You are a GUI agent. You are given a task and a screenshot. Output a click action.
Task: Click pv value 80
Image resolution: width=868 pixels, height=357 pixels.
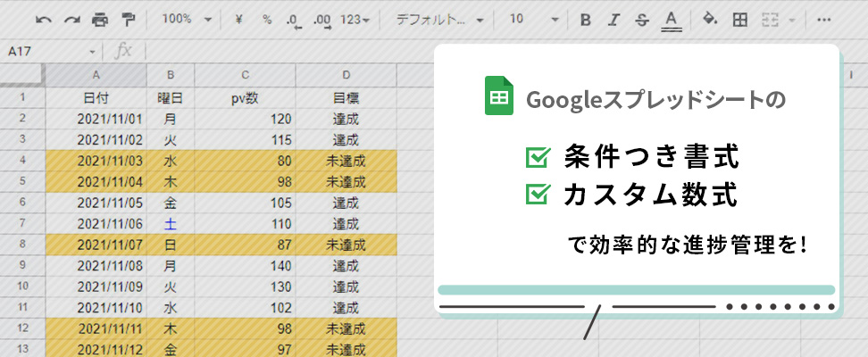(x=246, y=161)
